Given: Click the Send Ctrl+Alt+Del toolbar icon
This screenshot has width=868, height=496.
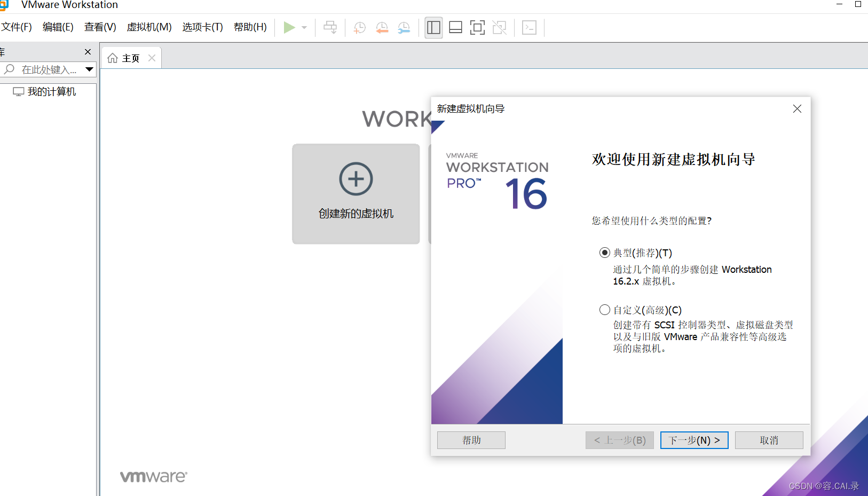Looking at the screenshot, I should (x=330, y=28).
